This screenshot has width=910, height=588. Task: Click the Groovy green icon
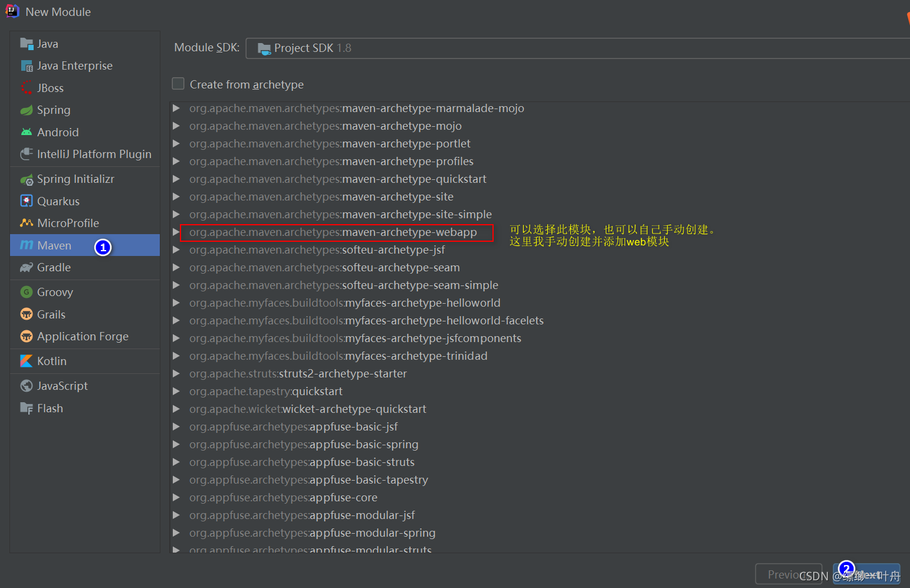(x=27, y=292)
